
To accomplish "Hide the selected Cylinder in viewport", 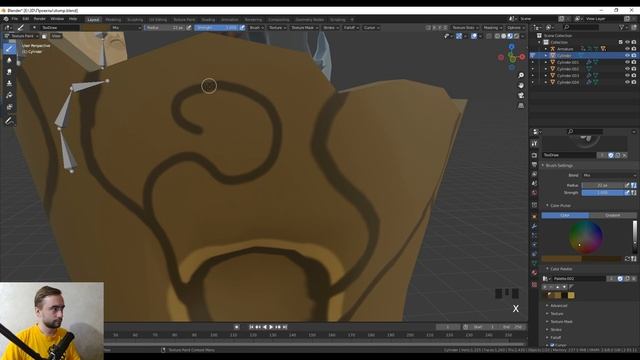I will (627, 56).
